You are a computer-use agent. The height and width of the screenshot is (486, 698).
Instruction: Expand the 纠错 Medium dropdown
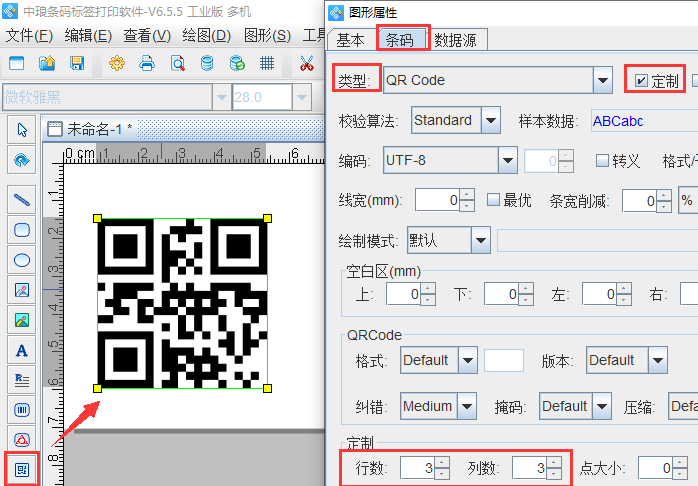point(467,406)
